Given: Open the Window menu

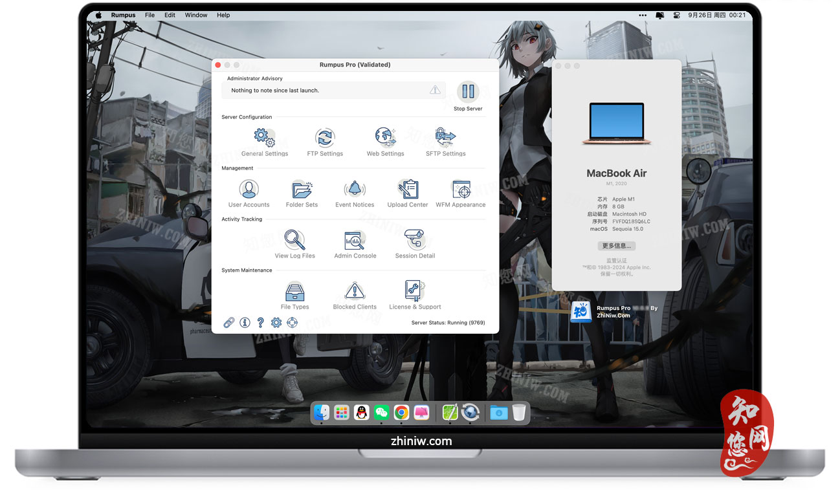Looking at the screenshot, I should [x=196, y=15].
